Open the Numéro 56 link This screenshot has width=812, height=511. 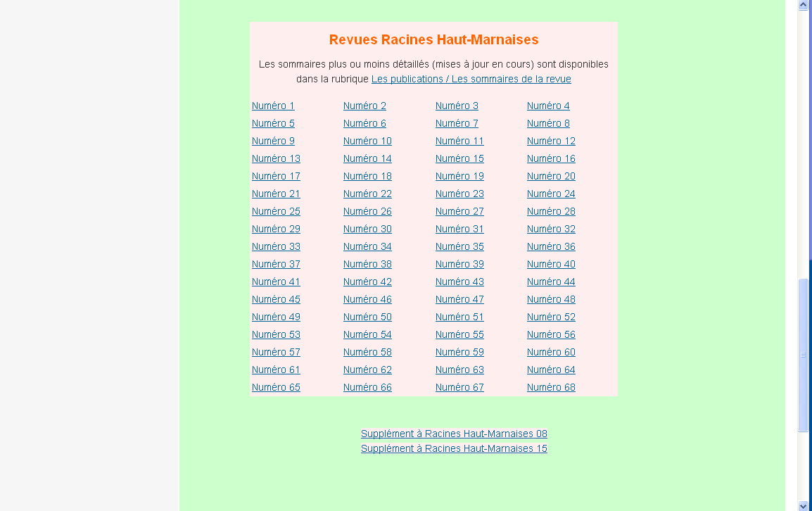(x=551, y=334)
